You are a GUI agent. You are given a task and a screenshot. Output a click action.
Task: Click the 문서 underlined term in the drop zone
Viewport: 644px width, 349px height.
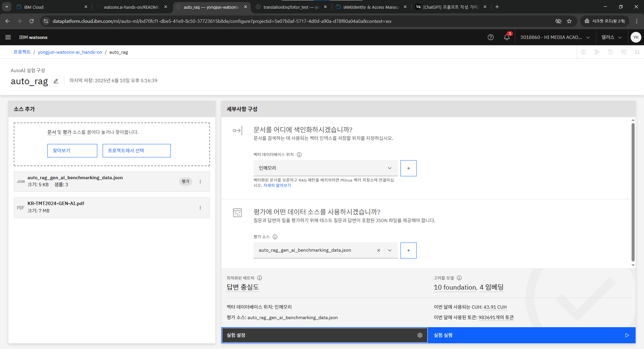click(52, 132)
